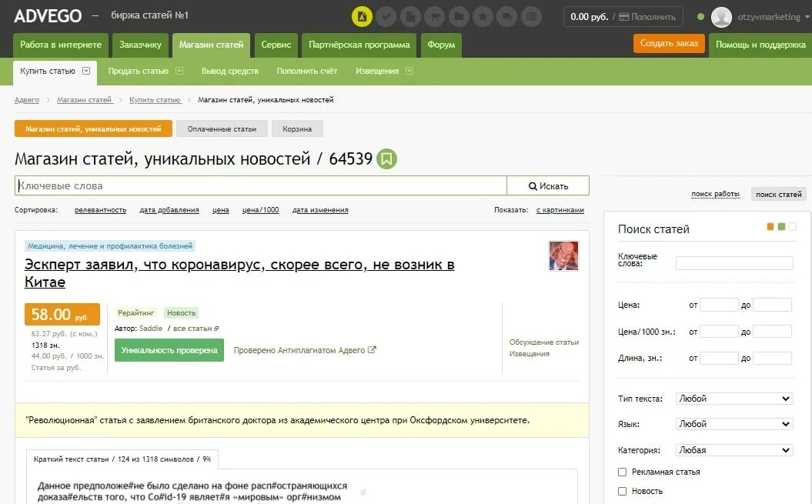The image size is (812, 504).
Task: Click the ADVEGO logo
Action: coord(48,16)
